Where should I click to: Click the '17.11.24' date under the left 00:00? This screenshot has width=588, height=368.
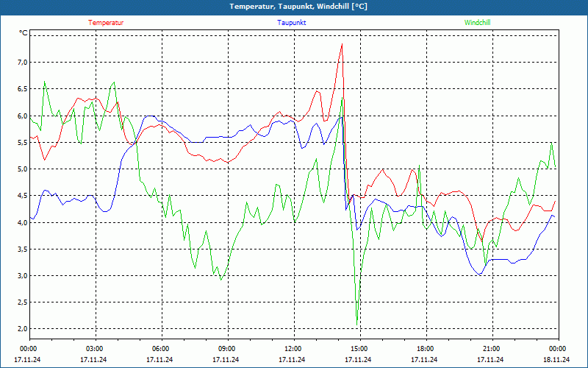tap(27, 360)
